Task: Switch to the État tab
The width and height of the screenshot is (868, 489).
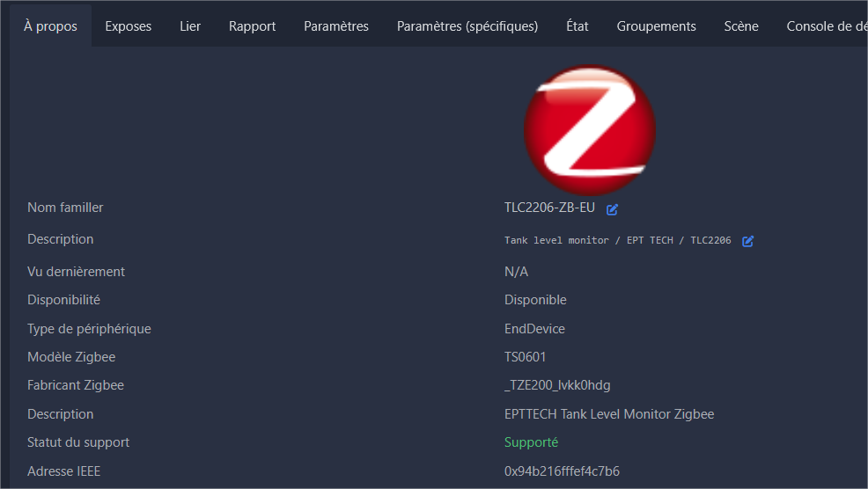Action: point(577,26)
